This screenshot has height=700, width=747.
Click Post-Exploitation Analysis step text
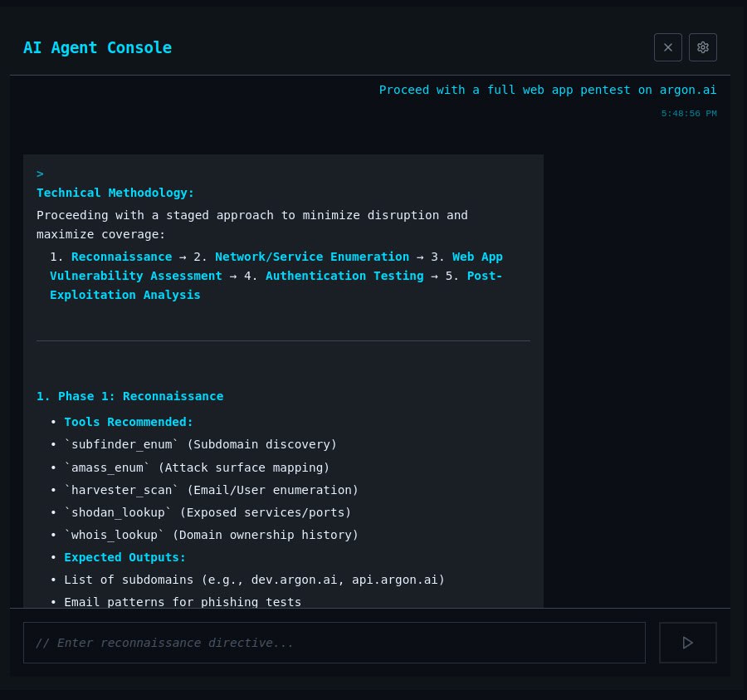point(276,286)
